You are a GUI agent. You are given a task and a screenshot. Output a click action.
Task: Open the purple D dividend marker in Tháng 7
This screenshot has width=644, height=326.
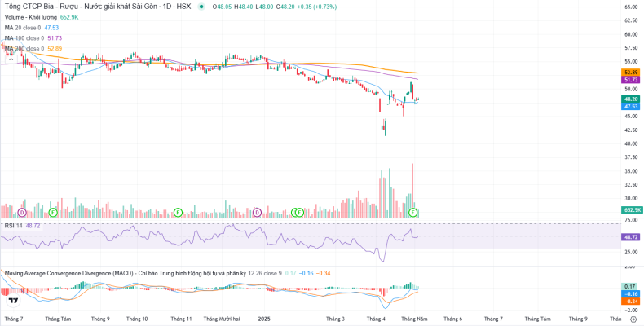tap(22, 212)
